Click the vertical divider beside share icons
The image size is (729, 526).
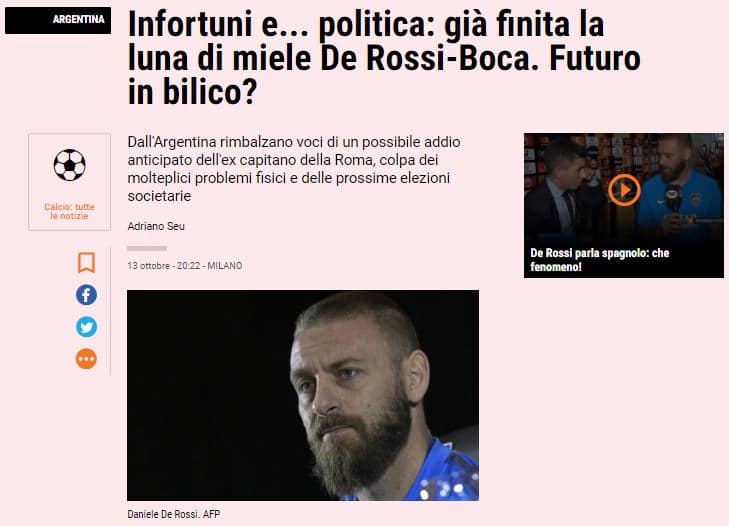111,312
